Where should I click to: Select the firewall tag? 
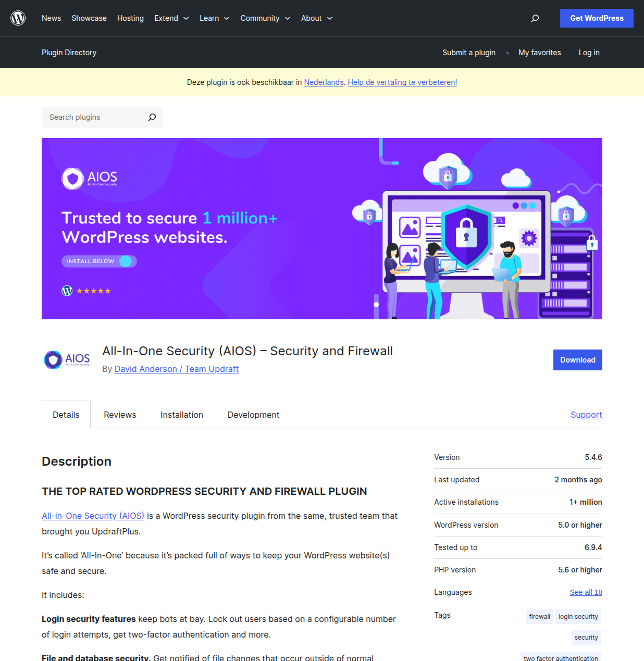539,616
